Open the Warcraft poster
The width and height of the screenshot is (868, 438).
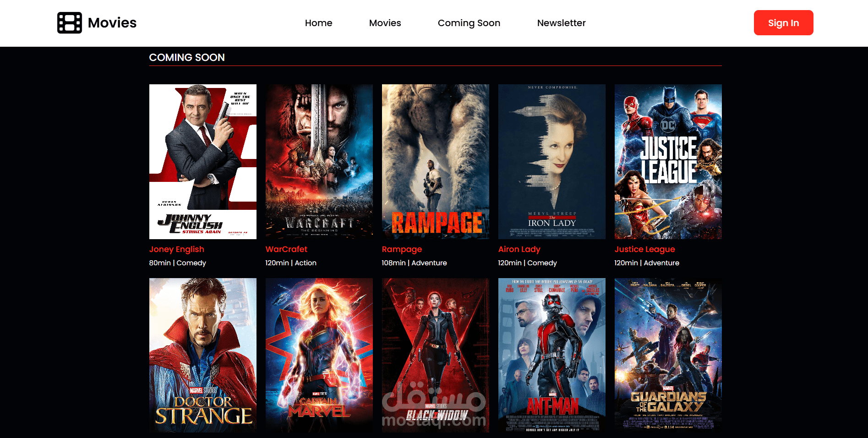[319, 162]
